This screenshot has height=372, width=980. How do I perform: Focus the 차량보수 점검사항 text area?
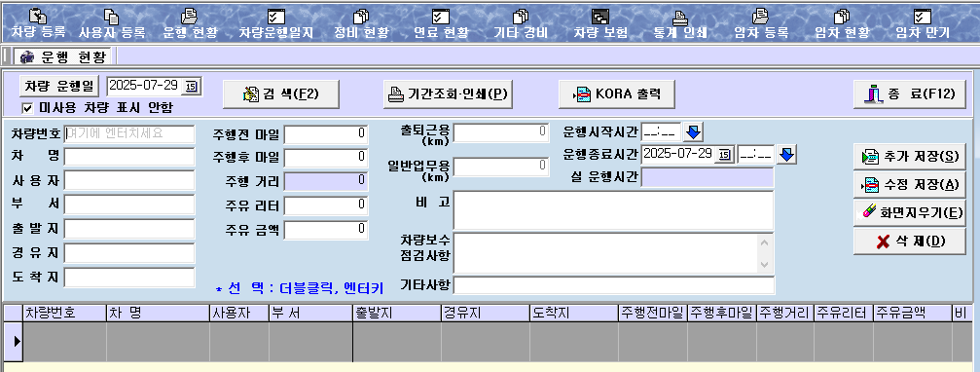click(605, 252)
